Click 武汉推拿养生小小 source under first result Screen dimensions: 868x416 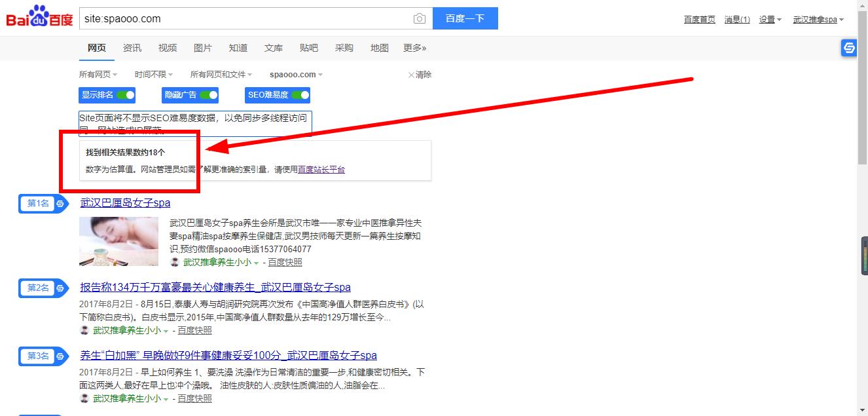(217, 262)
